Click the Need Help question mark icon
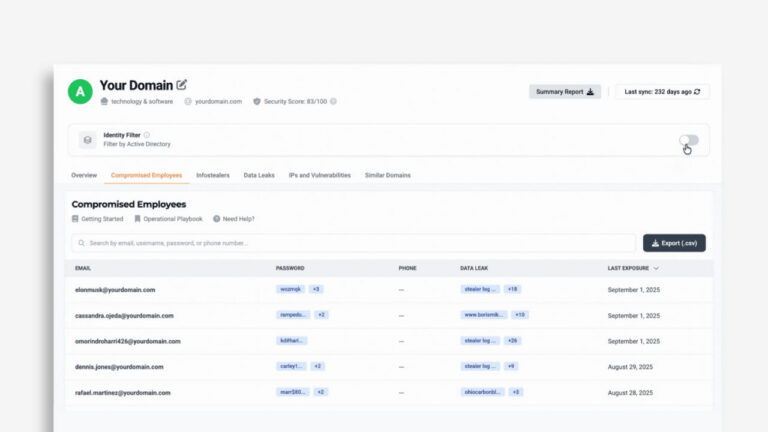Image resolution: width=768 pixels, height=432 pixels. click(216, 218)
